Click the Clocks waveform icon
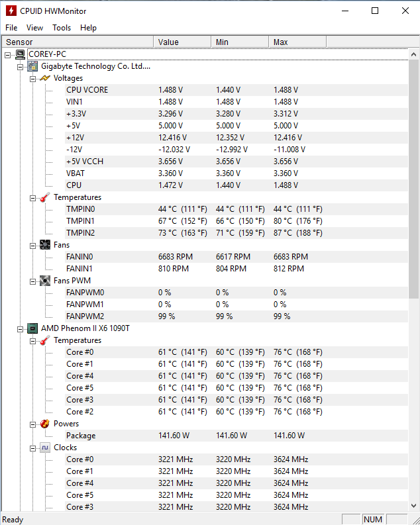This screenshot has height=525, width=420. coord(45,448)
